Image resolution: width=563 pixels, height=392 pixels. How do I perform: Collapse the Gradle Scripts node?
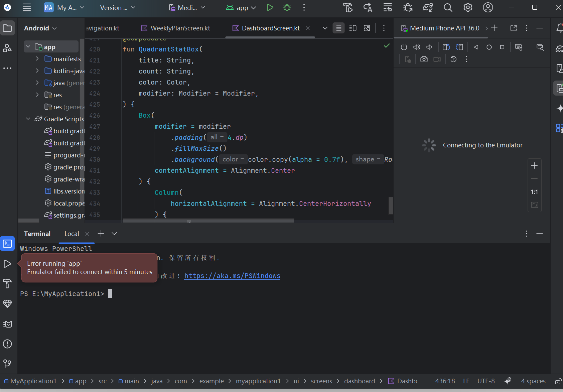point(28,119)
